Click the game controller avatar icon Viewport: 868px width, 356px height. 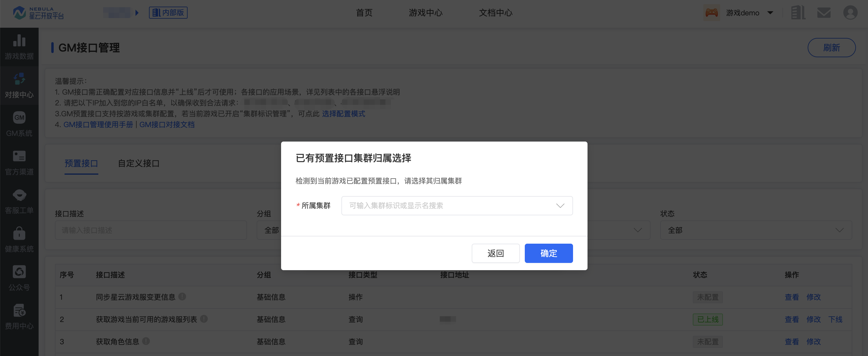711,13
